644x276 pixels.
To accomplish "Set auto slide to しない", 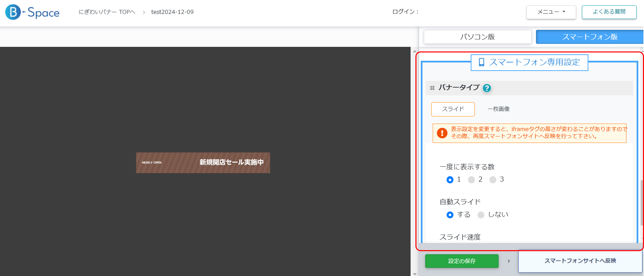I will [481, 215].
